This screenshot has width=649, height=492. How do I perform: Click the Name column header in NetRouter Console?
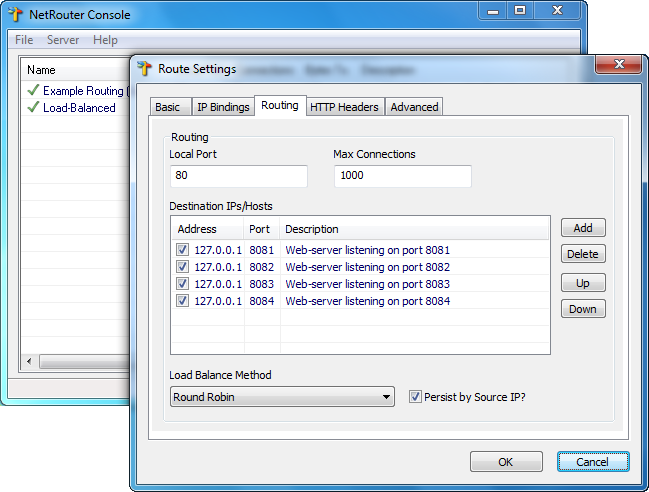[x=77, y=70]
